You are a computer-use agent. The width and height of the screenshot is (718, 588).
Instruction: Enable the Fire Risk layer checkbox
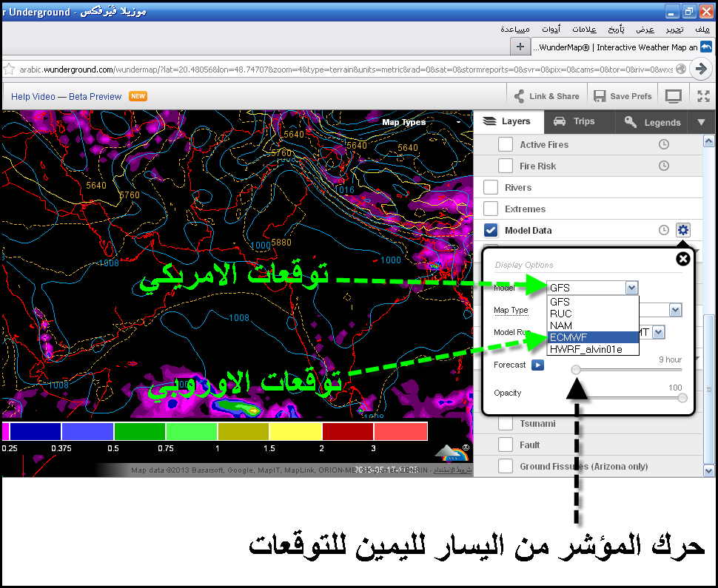(x=506, y=166)
